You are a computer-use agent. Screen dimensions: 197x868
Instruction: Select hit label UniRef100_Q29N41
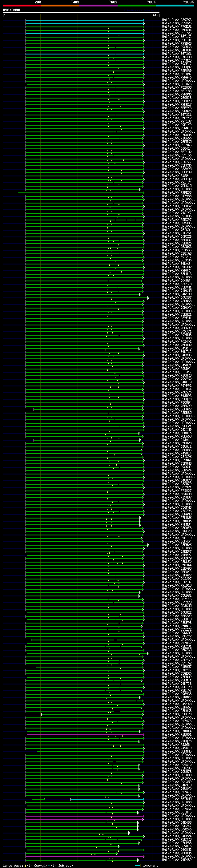click(x=177, y=460)
